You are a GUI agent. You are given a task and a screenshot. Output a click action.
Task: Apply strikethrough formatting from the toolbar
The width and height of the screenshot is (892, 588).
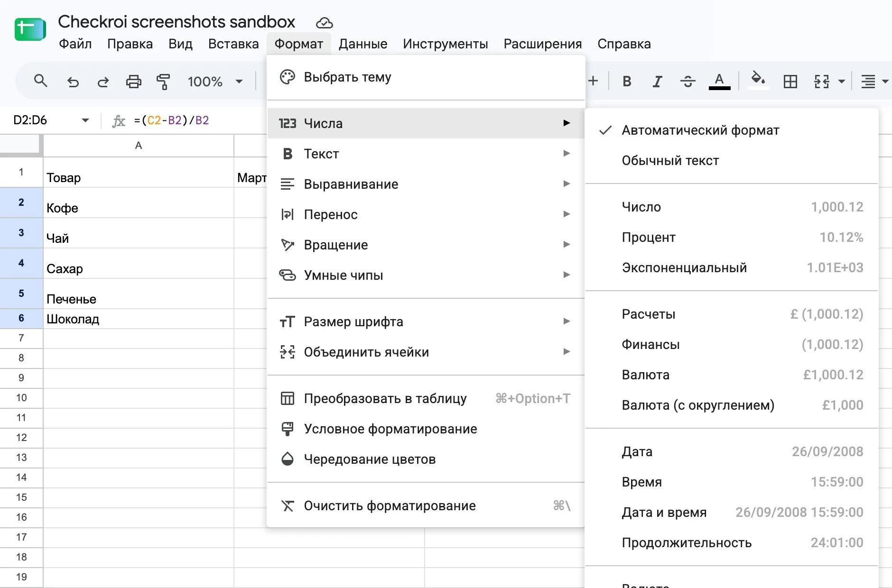coord(688,82)
